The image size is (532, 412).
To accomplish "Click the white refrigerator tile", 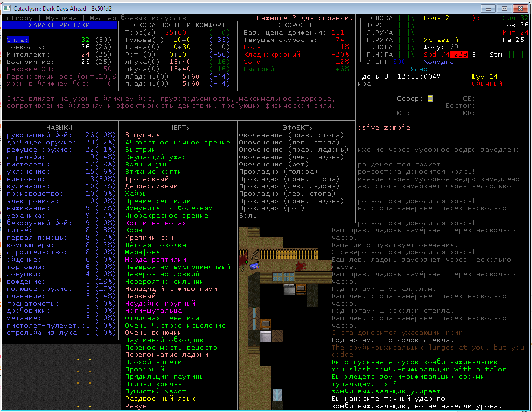I will (266, 336).
